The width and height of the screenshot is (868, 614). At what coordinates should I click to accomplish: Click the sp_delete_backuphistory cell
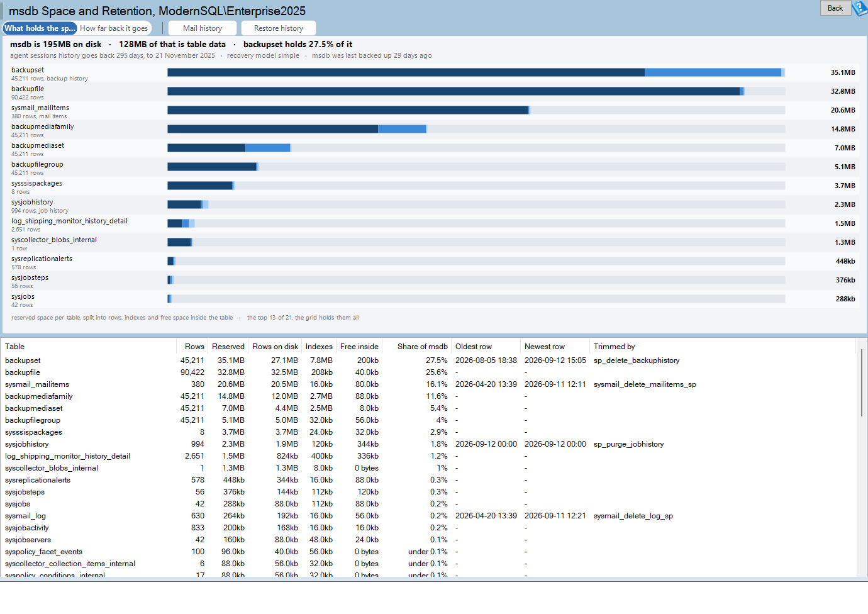(x=637, y=360)
